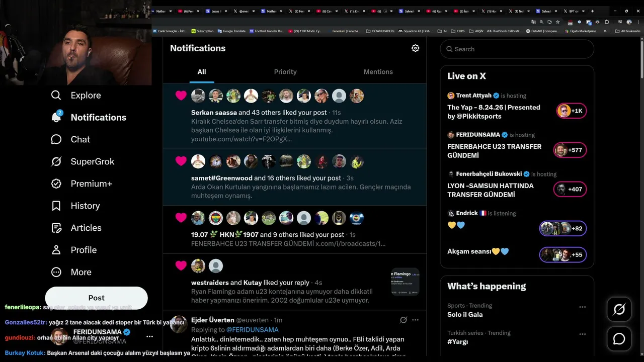Open the Football Transfer Ru... bookmark
The width and height of the screenshot is (644, 362).
pyautogui.click(x=267, y=31)
